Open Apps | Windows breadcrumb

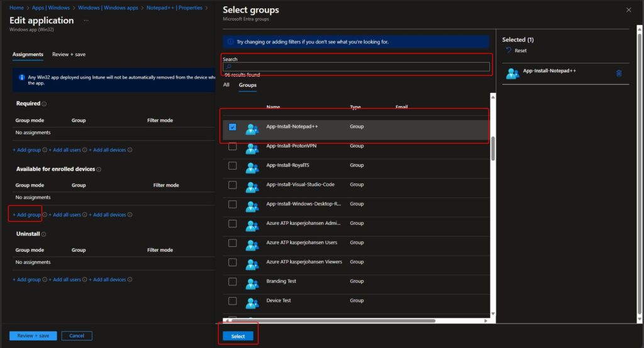click(51, 8)
